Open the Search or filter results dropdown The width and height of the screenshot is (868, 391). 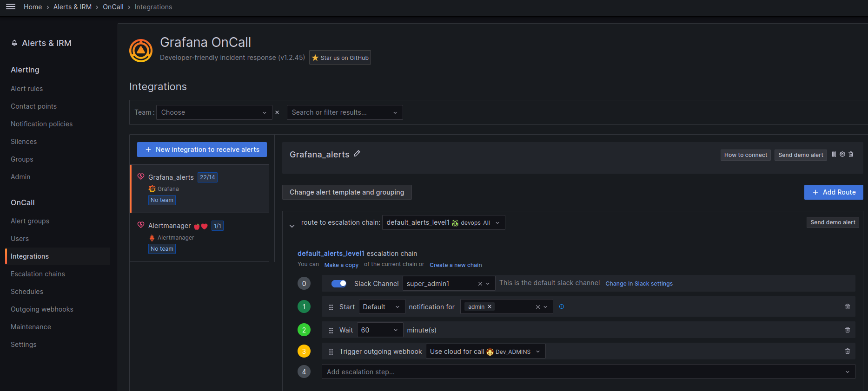(345, 112)
